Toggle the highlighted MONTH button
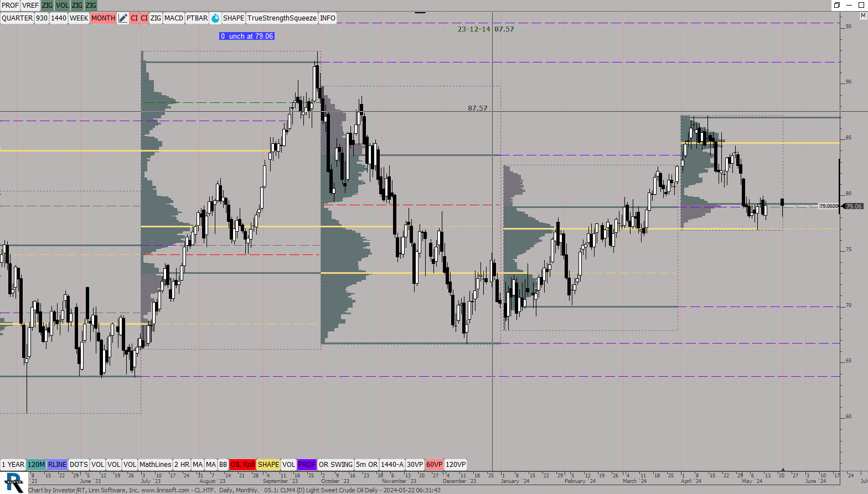This screenshot has height=494, width=868. (104, 18)
